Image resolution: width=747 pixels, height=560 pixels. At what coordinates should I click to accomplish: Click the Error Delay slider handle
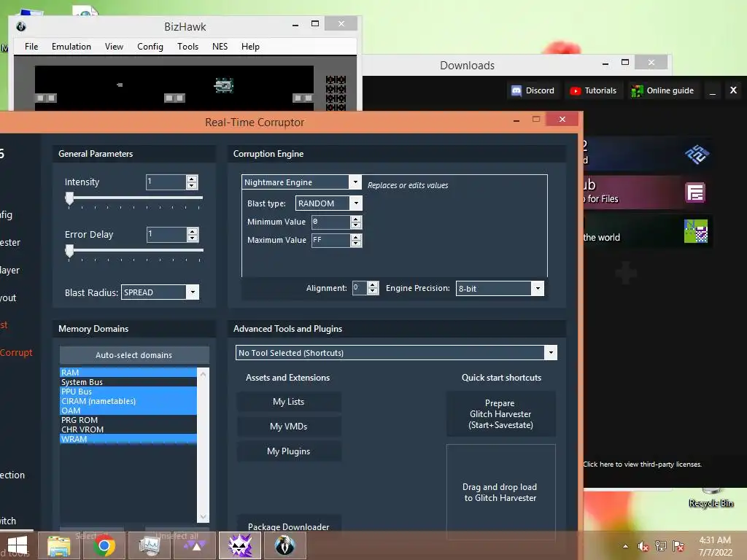(69, 251)
